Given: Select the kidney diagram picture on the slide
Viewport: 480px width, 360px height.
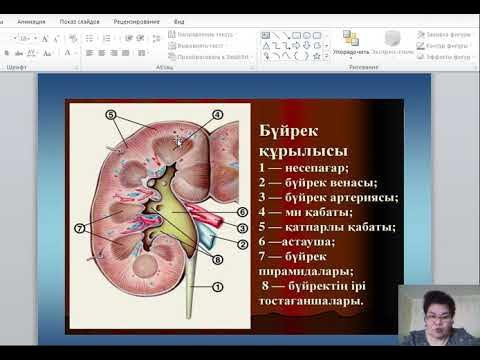Looking at the screenshot, I should [160, 216].
